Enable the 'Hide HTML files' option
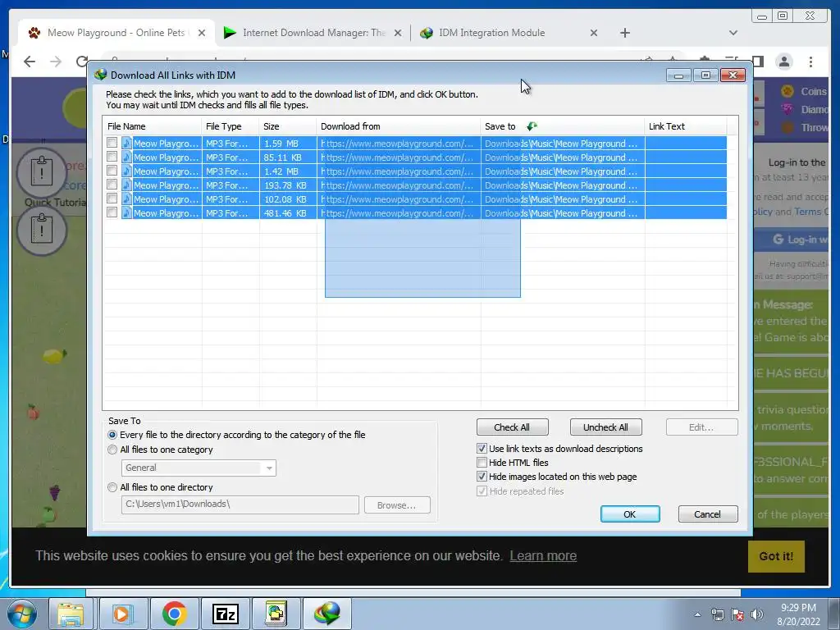Screen dimensions: 840x630 (482, 463)
